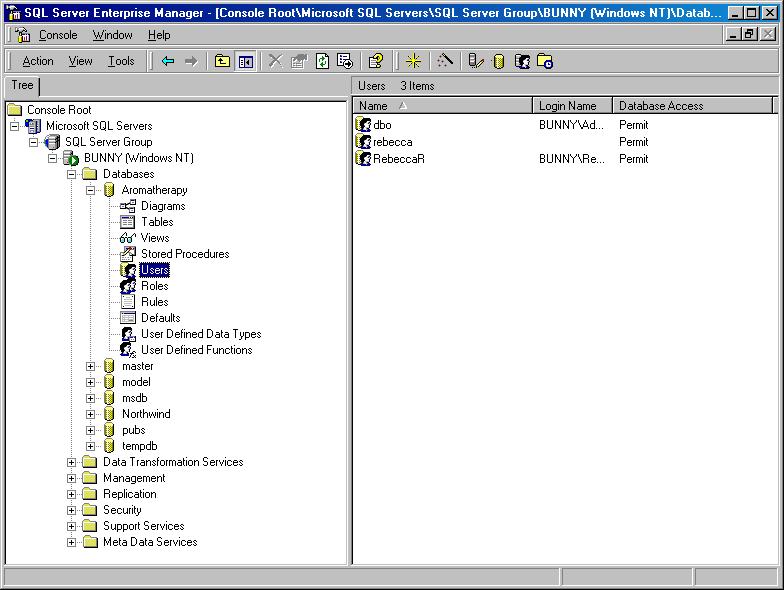
Task: Open the Help menu
Action: (x=159, y=35)
